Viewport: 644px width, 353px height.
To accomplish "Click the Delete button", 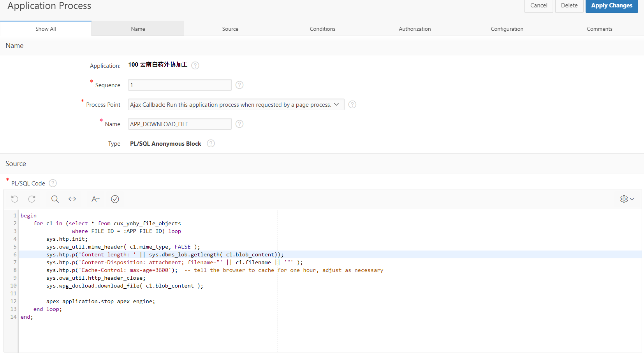I will tap(569, 5).
